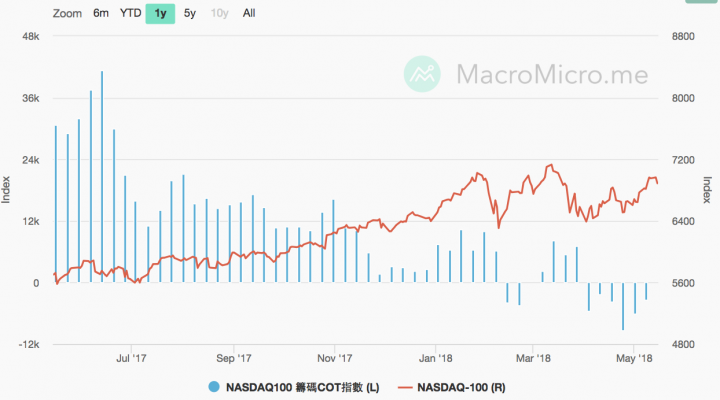Switch zoom range to 5y
Viewport: 720px width, 400px height.
coord(190,13)
